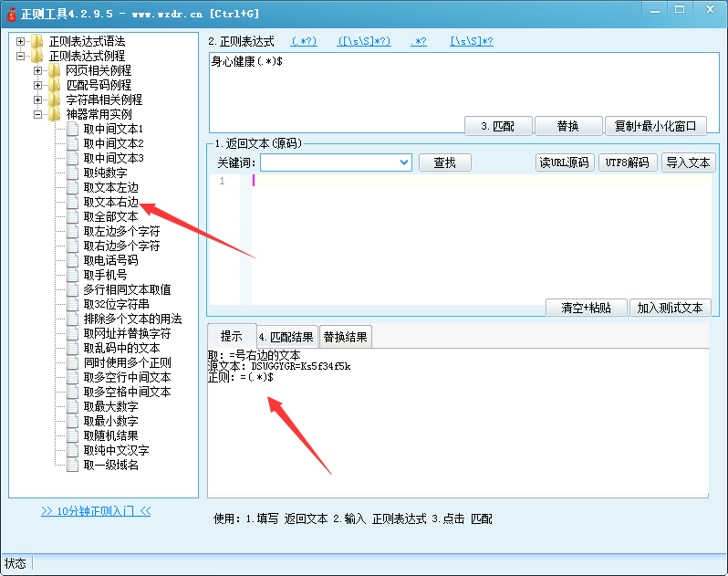This screenshot has height=576, width=728.
Task: Select 取多空行中间文本 example
Action: point(127,377)
